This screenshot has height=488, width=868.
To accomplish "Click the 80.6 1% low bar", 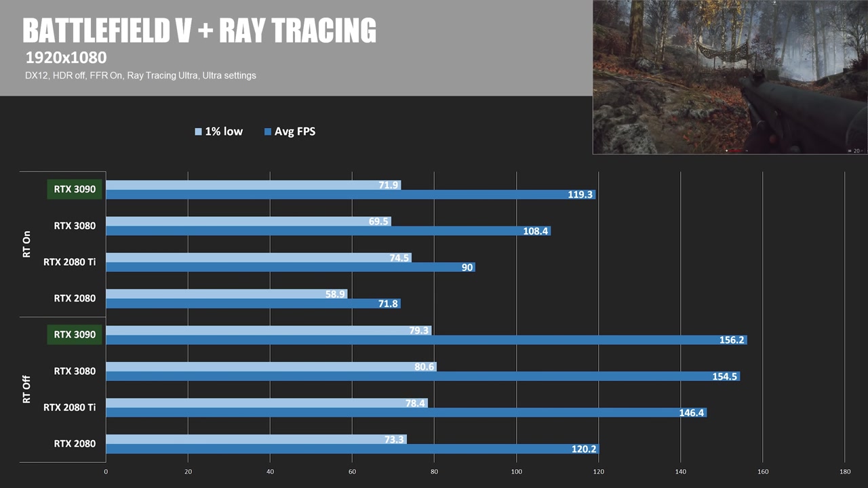I will [271, 367].
